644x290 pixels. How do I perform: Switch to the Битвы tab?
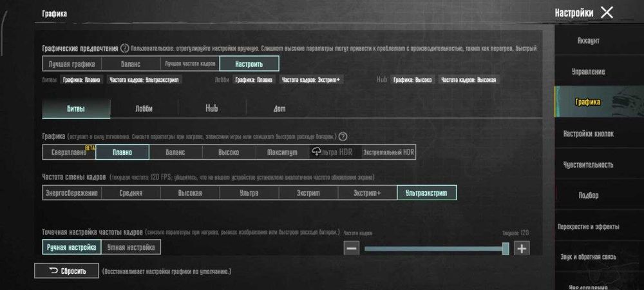click(x=77, y=109)
